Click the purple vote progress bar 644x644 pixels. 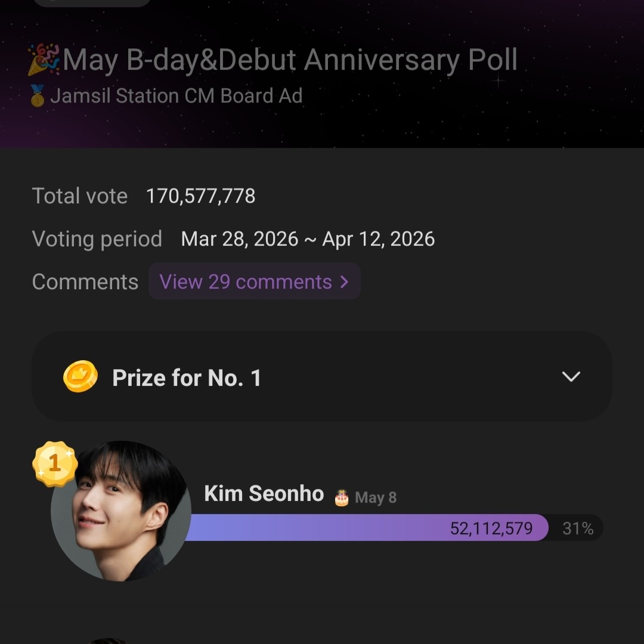(x=316, y=528)
